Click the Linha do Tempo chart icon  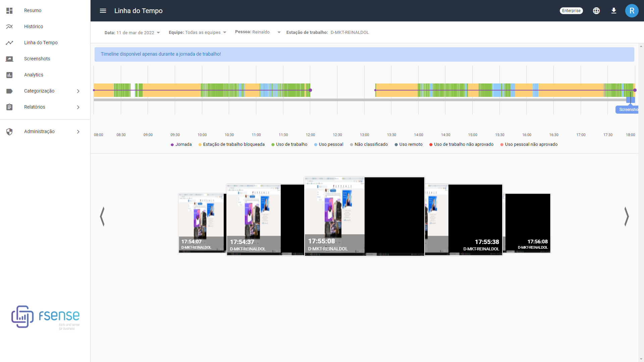9,43
